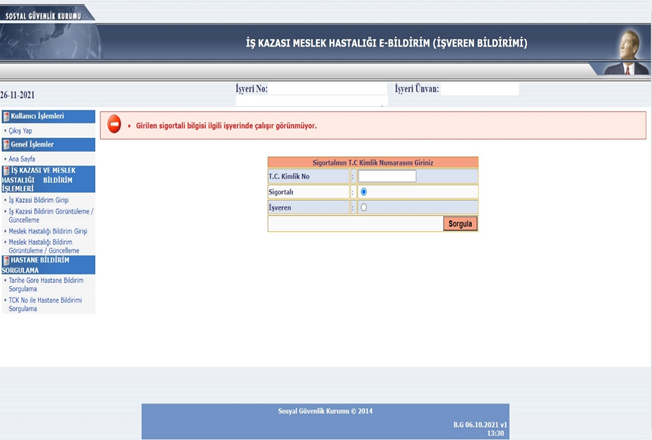Viewport: 652px width, 440px height.
Task: Click the error message text about sigortalı bilgisi
Action: (x=226, y=126)
